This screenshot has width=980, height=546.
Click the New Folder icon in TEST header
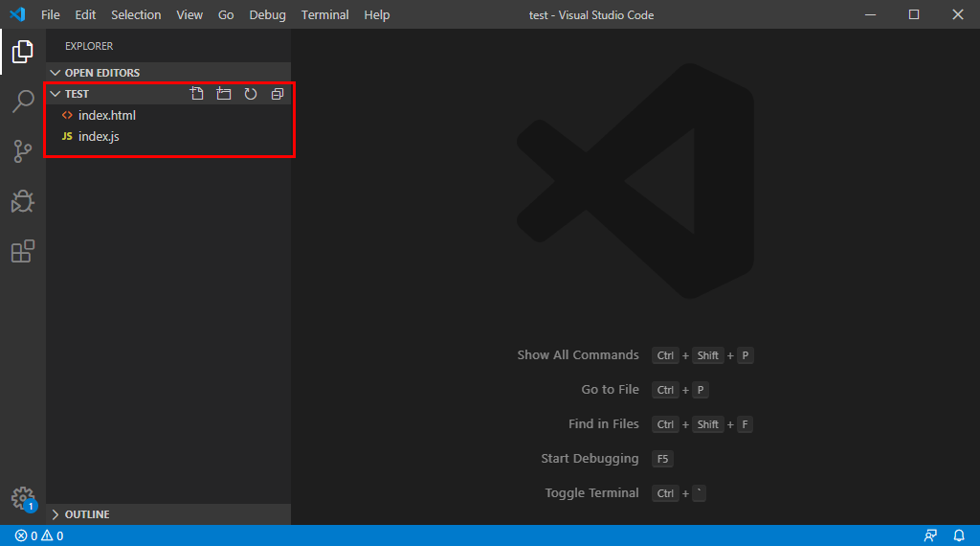point(224,94)
